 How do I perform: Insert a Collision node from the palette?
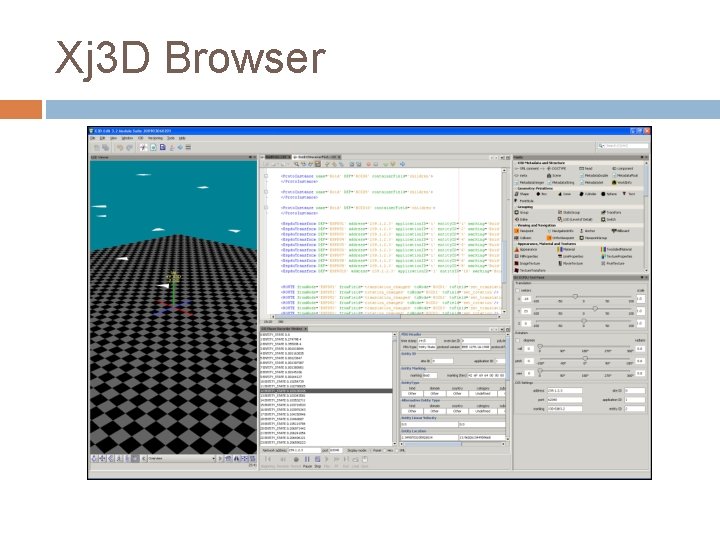coord(523,238)
